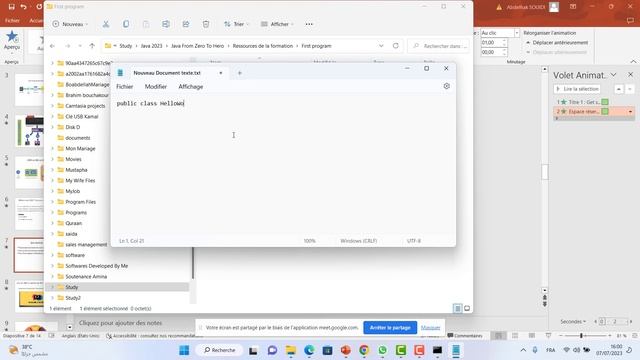Click the Titre 1 animation entry
The image size is (640, 360).
coord(582,102)
